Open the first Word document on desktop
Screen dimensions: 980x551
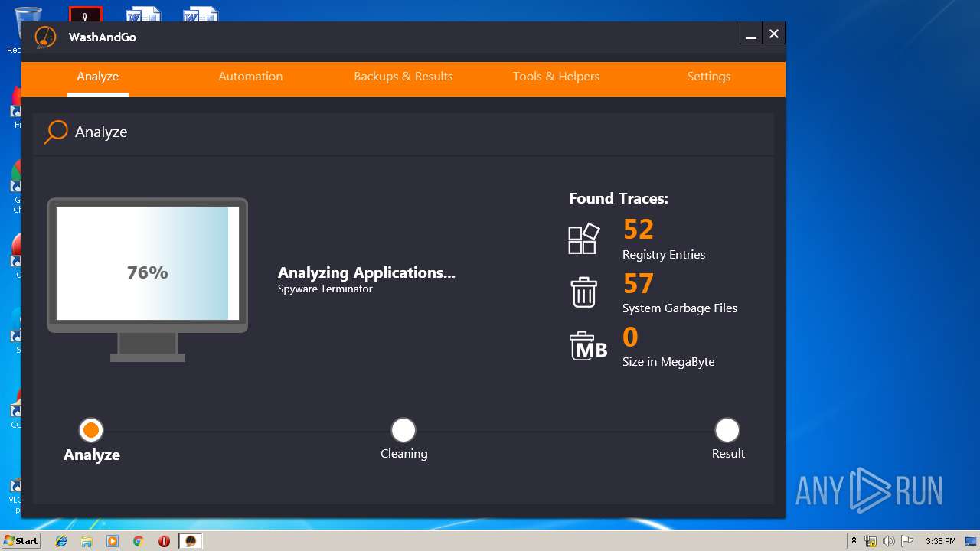click(x=143, y=14)
